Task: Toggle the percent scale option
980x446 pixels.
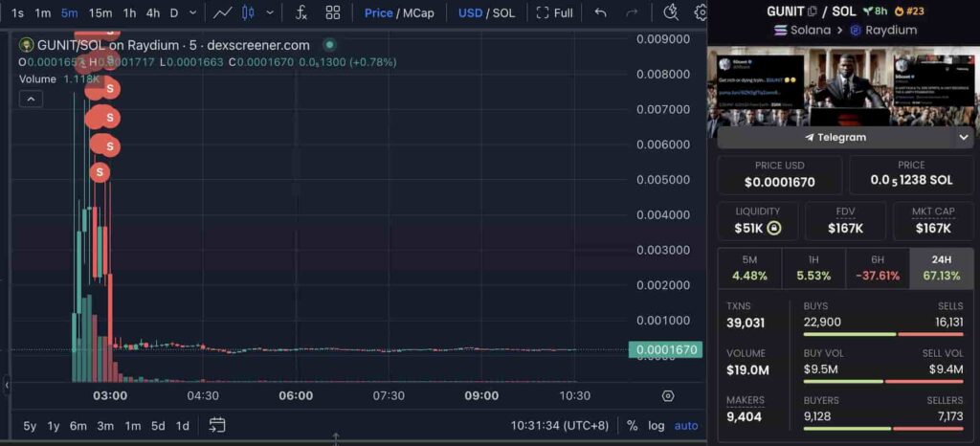Action: coord(632,425)
